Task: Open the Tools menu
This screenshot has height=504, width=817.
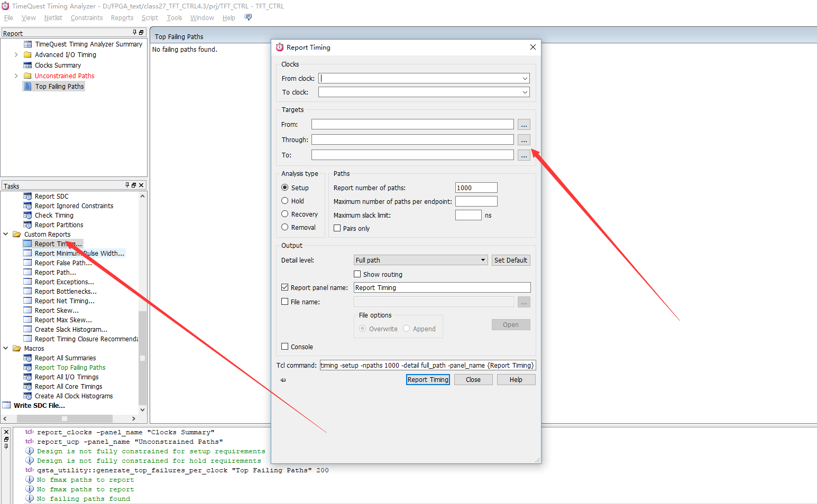Action: point(175,17)
